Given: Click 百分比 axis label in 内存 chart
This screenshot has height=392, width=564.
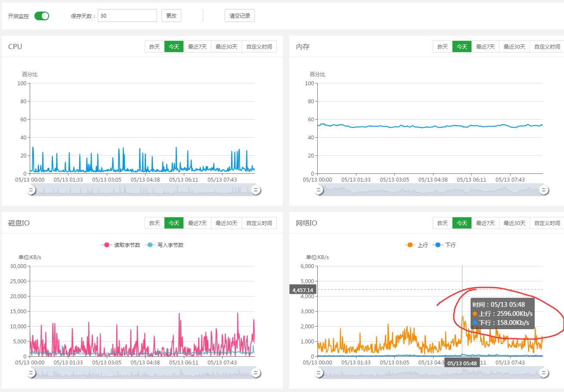Looking at the screenshot, I should [x=317, y=74].
